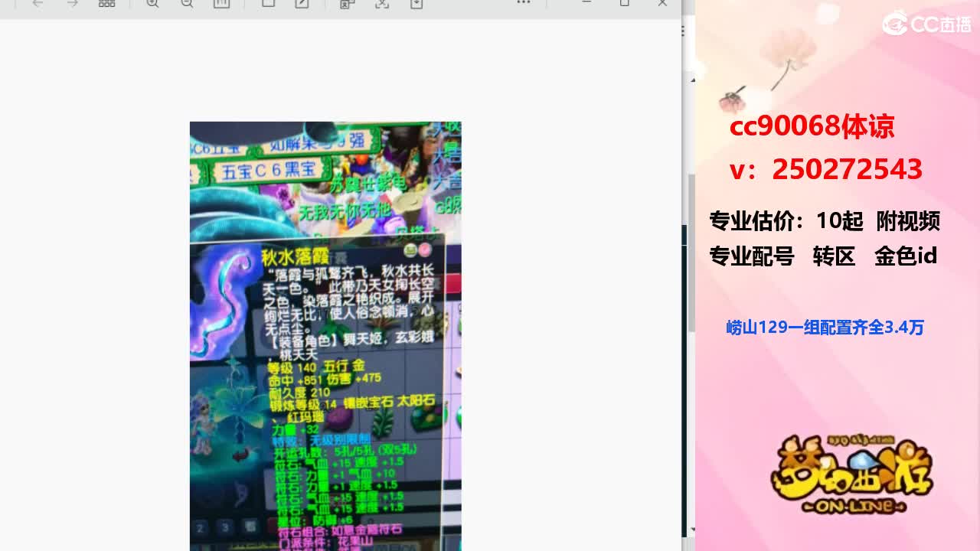Close the image viewer window
980x551 pixels.
[x=663, y=3]
